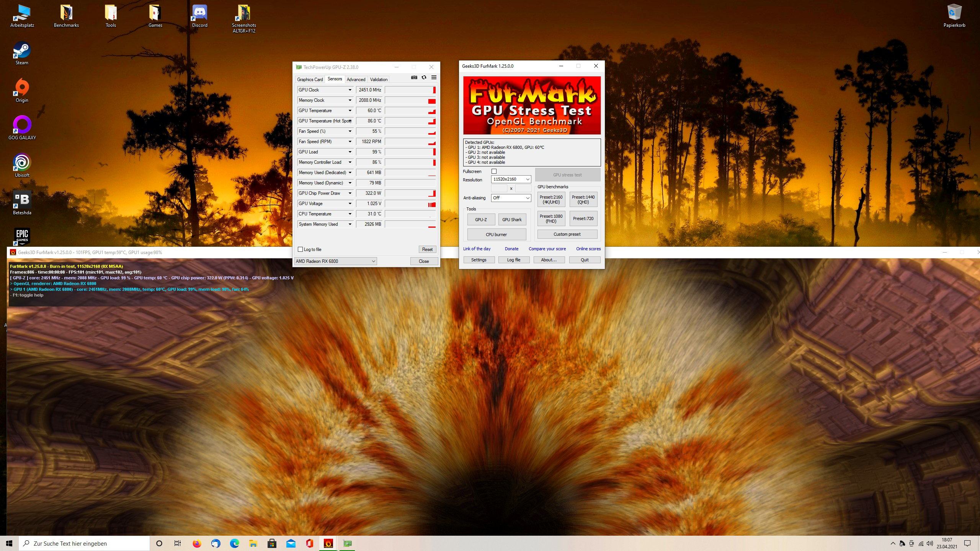Open the Compare your score link
Image resolution: width=980 pixels, height=551 pixels.
coord(547,249)
